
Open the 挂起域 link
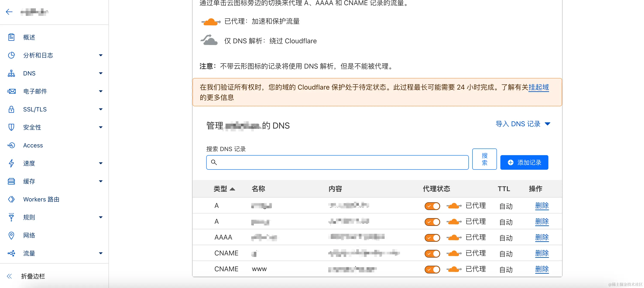click(539, 87)
